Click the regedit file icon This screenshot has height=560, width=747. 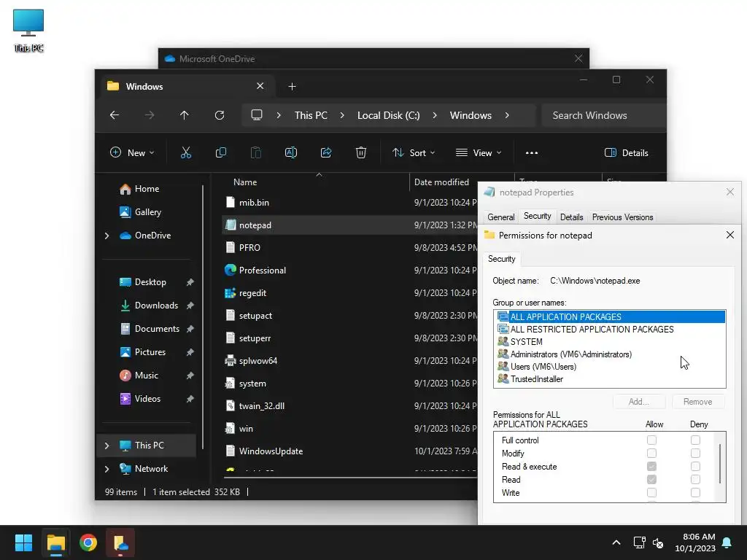pos(230,293)
